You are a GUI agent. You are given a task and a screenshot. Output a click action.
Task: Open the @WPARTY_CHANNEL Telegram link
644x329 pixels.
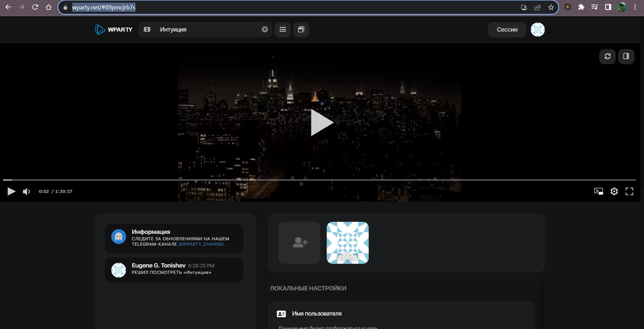[201, 244]
